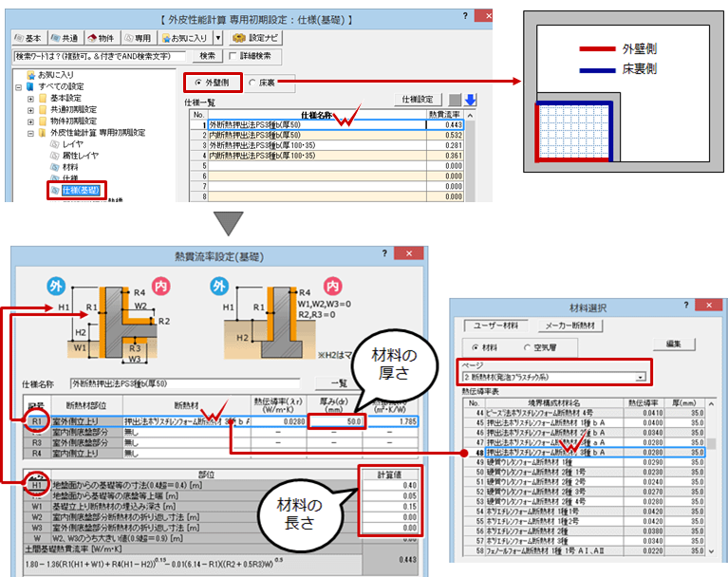This screenshot has width=728, height=577.
Task: Expand the 物件初期設定 folder node
Action: click(30, 121)
